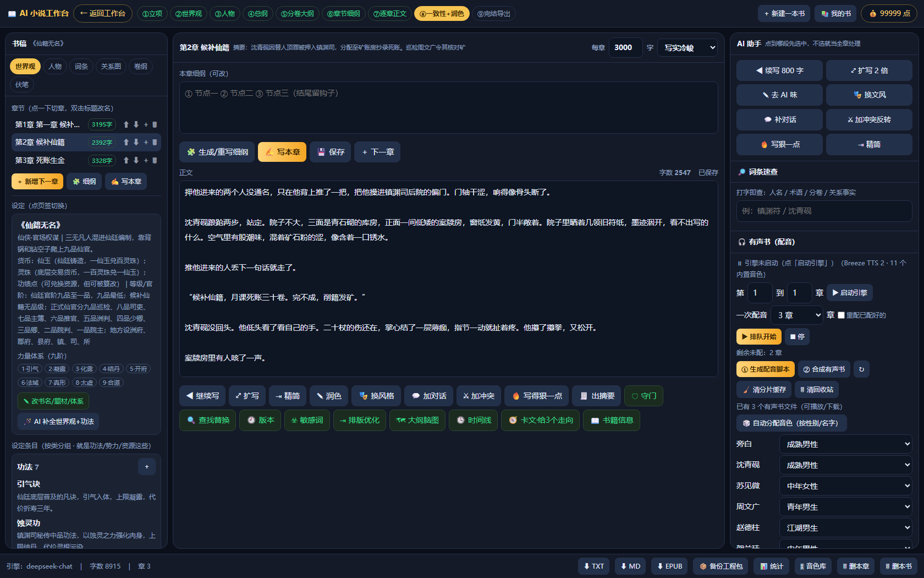This screenshot has width=924, height=578.
Task: Click the 去 AI 味 button
Action: pyautogui.click(x=779, y=95)
